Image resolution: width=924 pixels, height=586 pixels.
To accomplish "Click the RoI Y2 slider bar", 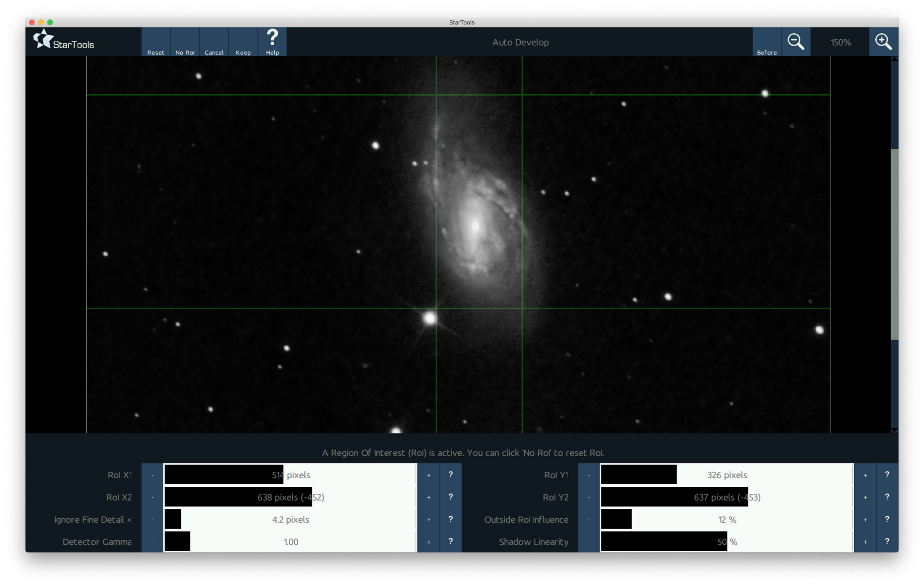I will (x=727, y=497).
